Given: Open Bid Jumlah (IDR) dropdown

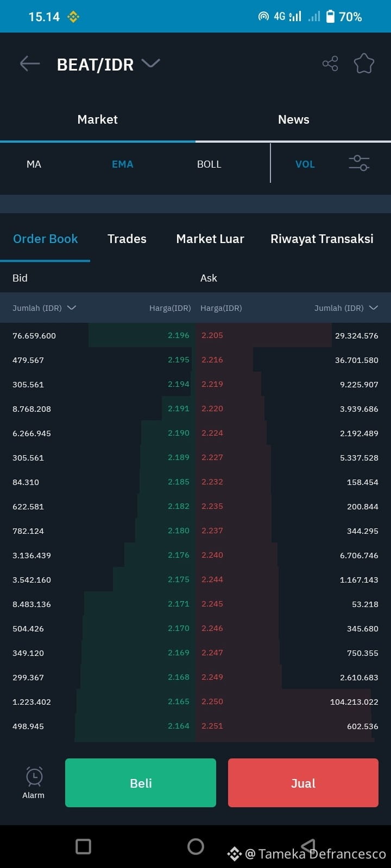Looking at the screenshot, I should point(44,308).
